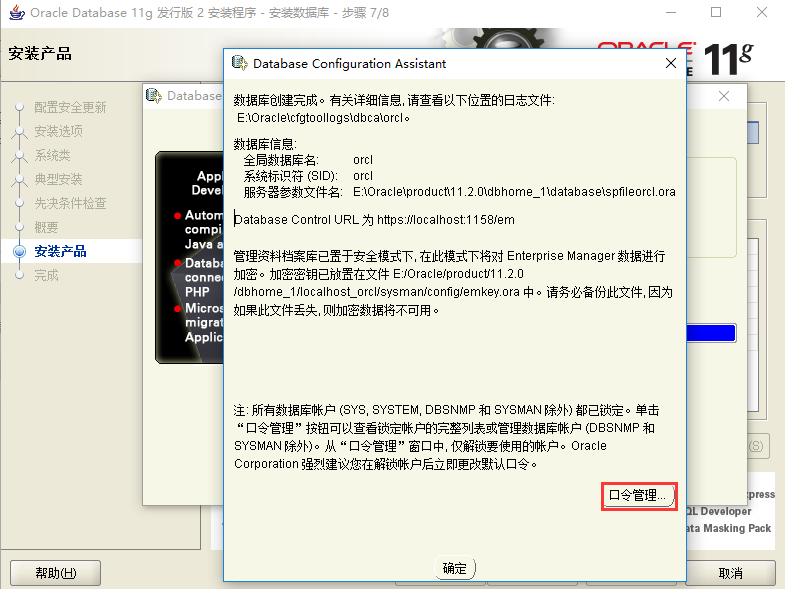Click the Database Configuration Assistant title icon
This screenshot has height=589, width=785.
click(x=240, y=63)
